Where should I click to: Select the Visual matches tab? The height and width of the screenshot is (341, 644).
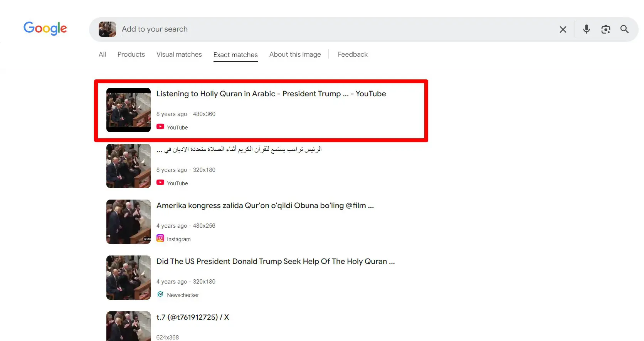click(x=179, y=54)
